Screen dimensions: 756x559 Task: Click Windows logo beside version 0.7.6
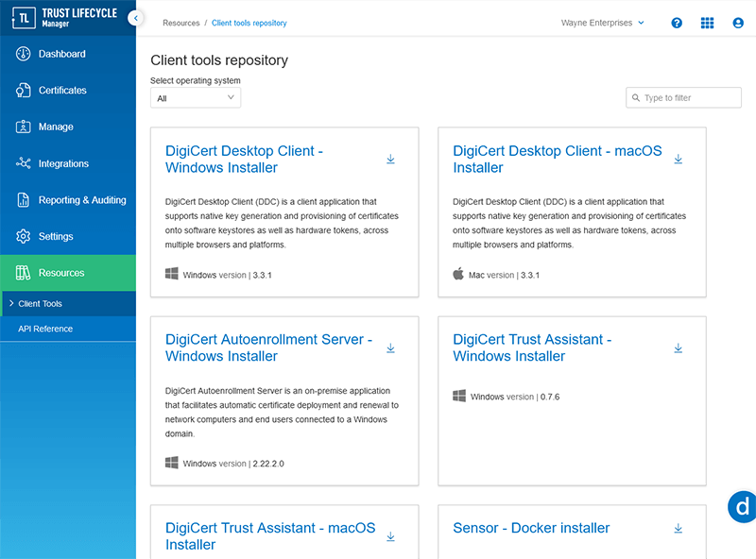coord(459,396)
